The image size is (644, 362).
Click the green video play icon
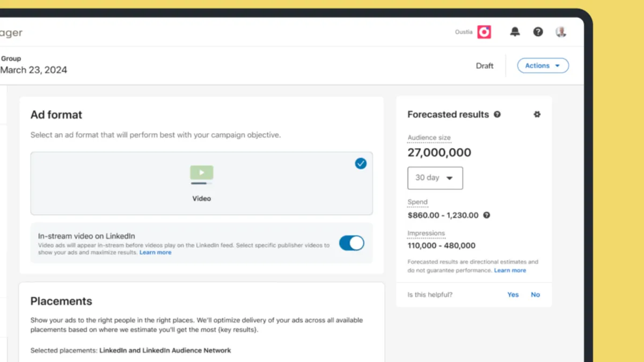201,172
